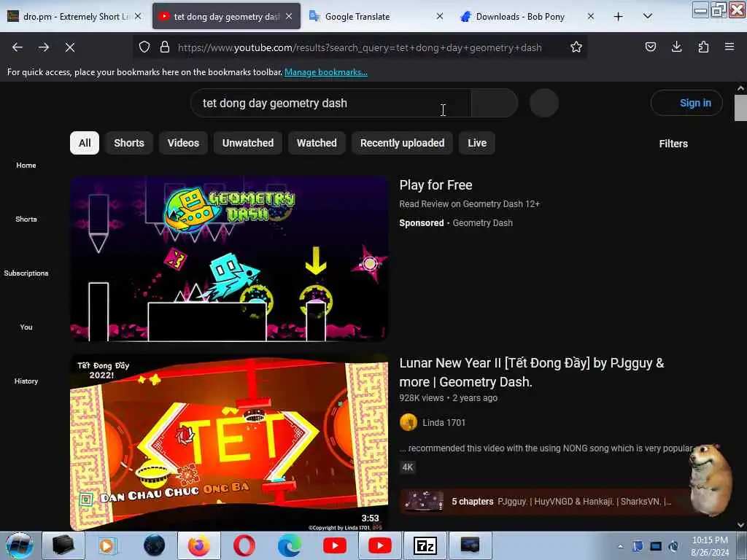The image size is (747, 560).
Task: Switch to Downloads - Bob Pony tab
Action: tap(527, 17)
